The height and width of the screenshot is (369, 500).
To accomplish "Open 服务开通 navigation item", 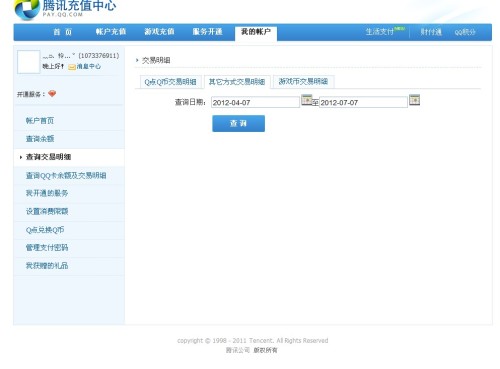I will pyautogui.click(x=207, y=32).
